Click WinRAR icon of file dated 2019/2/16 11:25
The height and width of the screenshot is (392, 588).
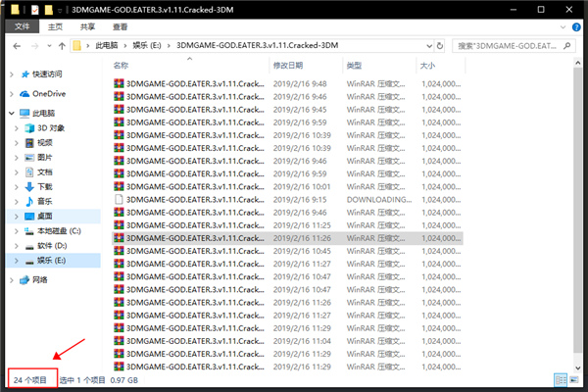(119, 225)
